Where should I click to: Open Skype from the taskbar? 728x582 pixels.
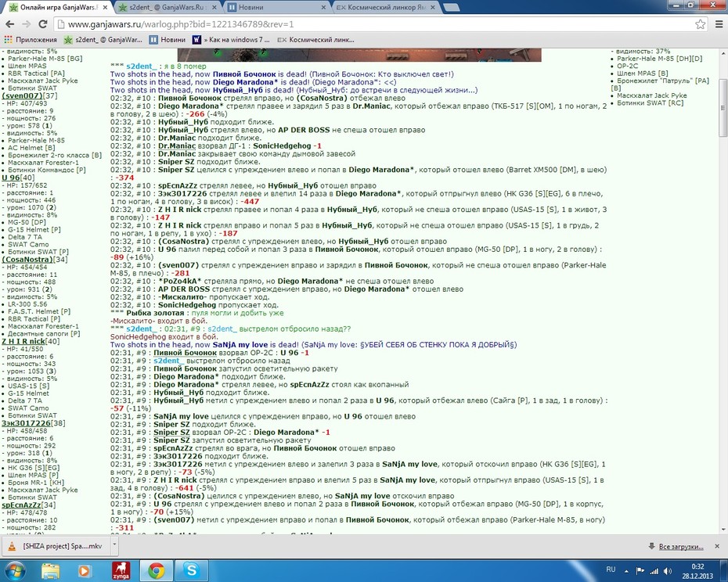pos(191,570)
